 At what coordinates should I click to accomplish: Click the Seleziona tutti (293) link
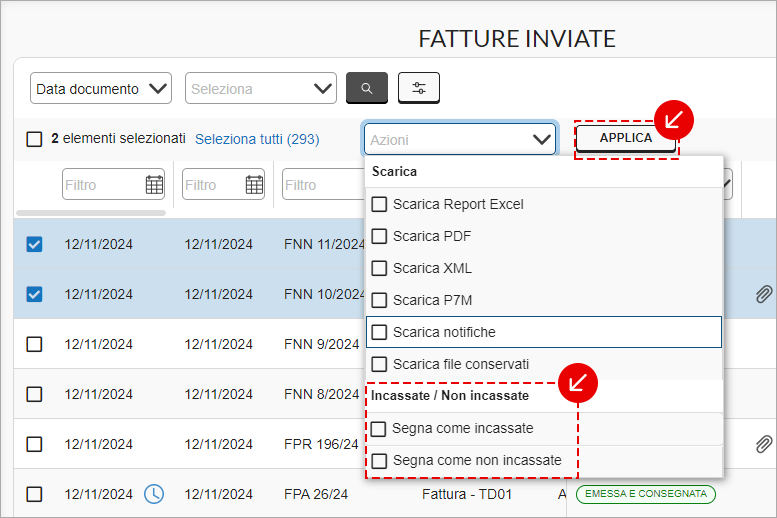[257, 139]
